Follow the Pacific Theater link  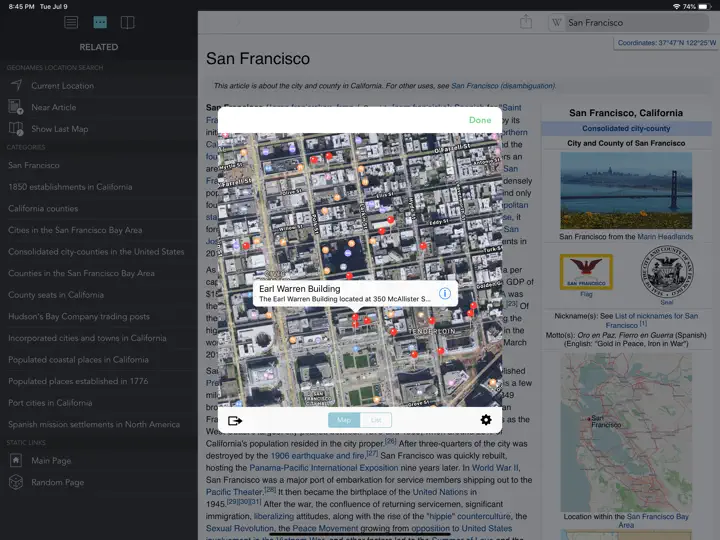pos(234,492)
